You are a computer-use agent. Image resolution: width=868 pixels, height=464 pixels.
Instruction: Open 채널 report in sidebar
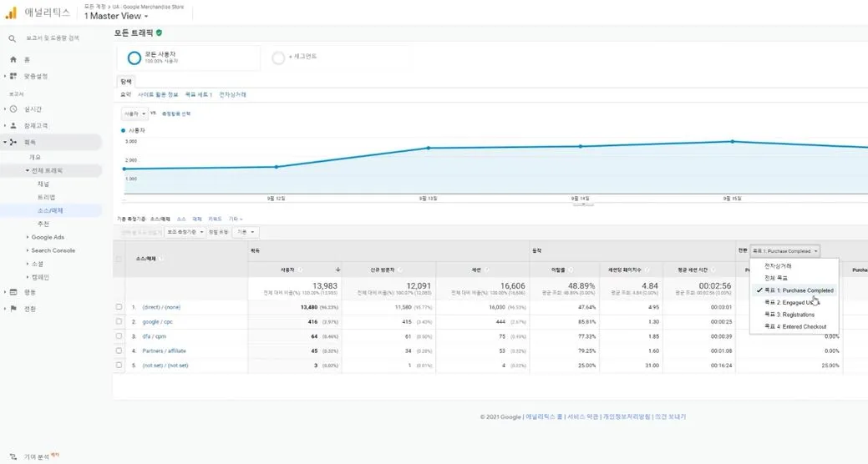[43, 184]
